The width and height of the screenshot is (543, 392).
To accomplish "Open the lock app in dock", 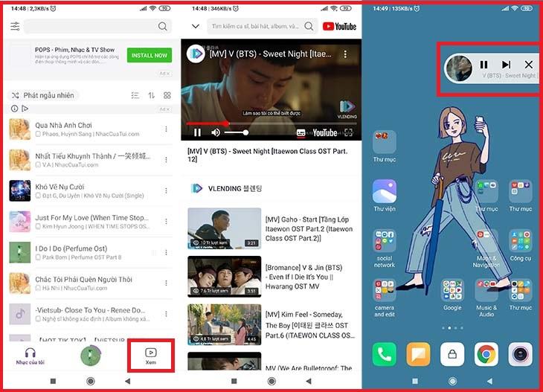I will 452,354.
